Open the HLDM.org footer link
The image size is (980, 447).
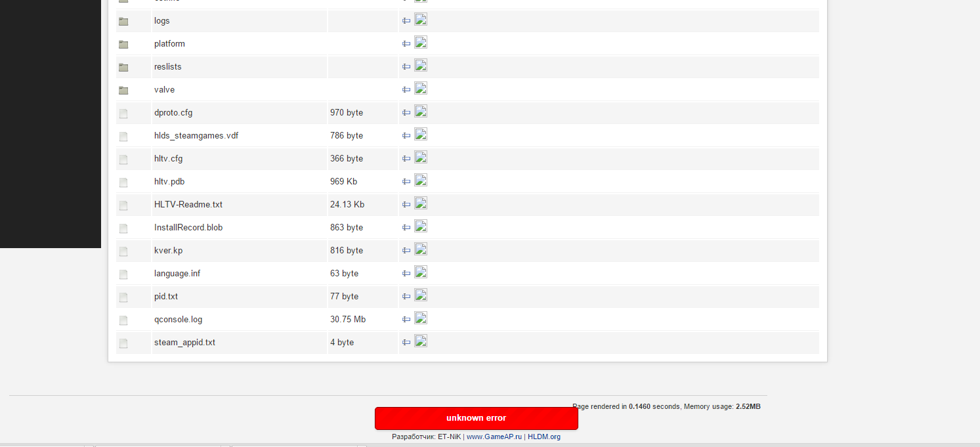coord(543,436)
